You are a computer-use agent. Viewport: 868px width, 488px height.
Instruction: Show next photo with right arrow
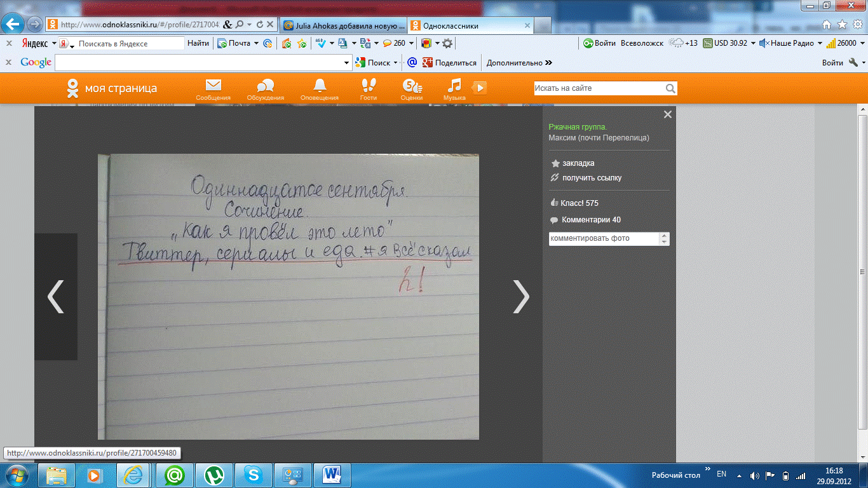520,297
